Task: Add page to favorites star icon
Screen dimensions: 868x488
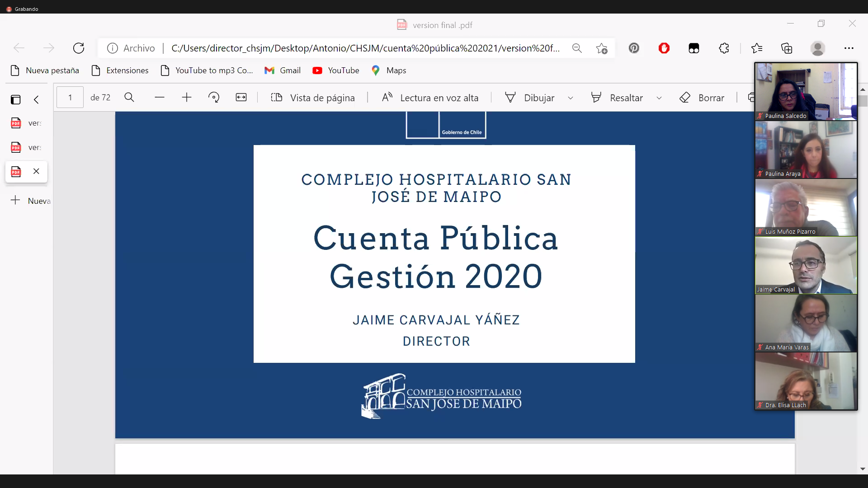Action: pos(601,48)
